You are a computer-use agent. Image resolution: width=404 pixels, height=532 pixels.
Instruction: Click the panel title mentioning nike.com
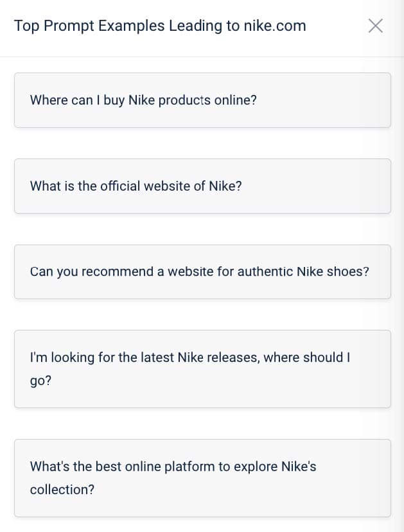(160, 26)
